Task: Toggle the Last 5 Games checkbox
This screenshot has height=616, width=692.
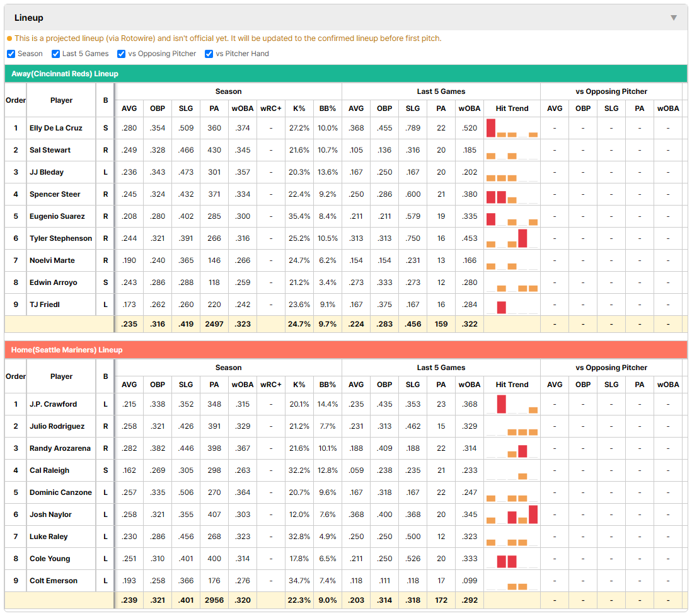Action: [x=55, y=54]
